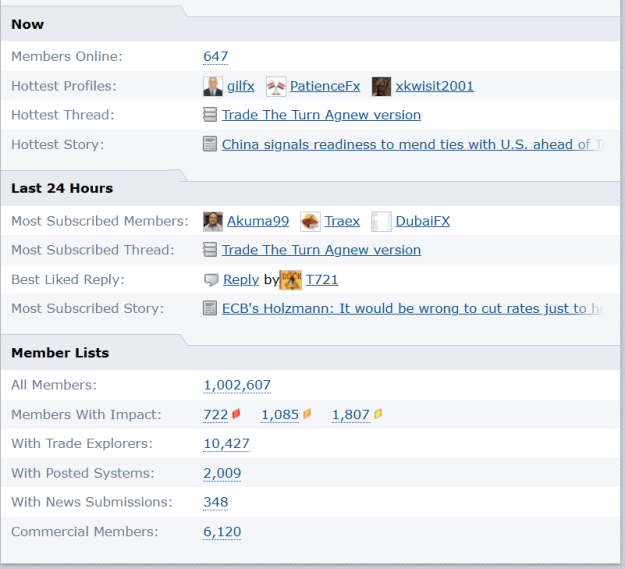This screenshot has height=569, width=625.
Task: Open T721 profile link
Action: click(322, 280)
